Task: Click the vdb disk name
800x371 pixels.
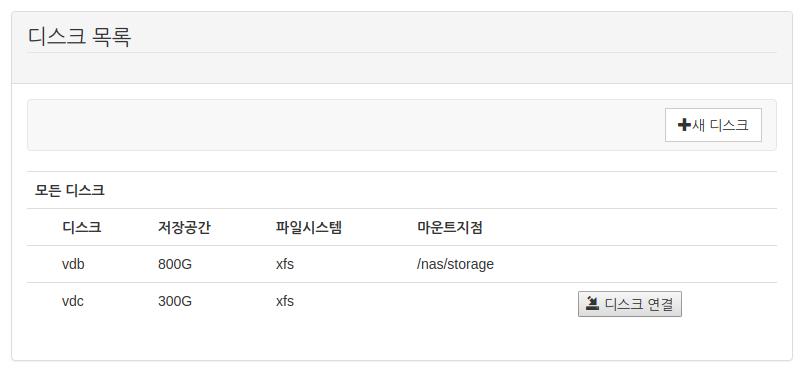Action: pyautogui.click(x=73, y=264)
